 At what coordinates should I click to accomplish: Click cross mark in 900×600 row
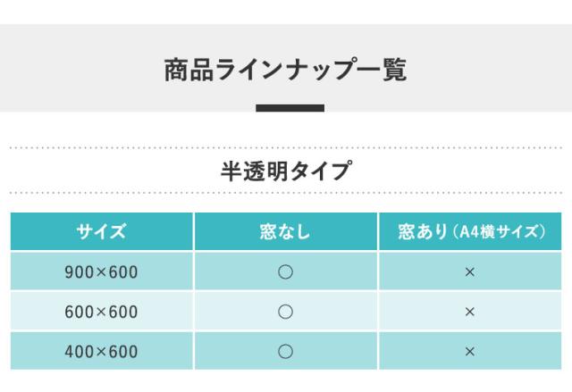[469, 271]
